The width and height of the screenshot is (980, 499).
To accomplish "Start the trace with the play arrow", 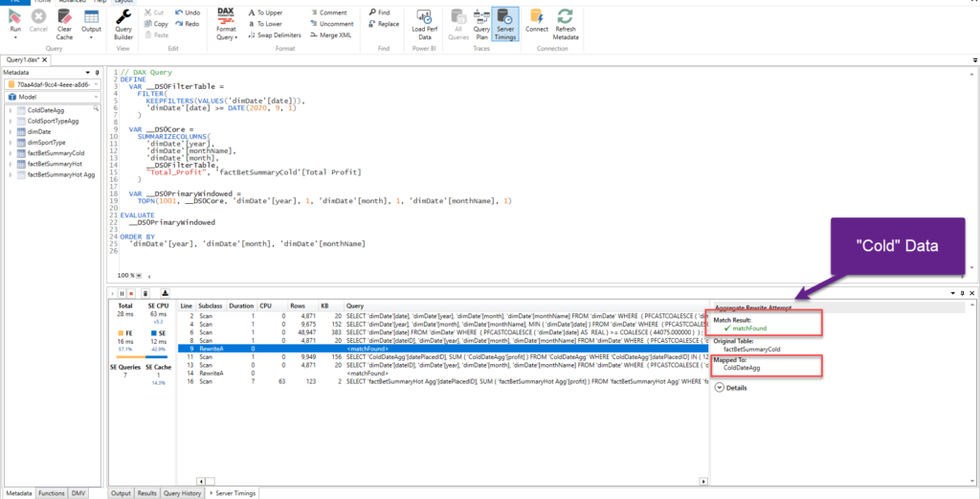I will click(112, 293).
